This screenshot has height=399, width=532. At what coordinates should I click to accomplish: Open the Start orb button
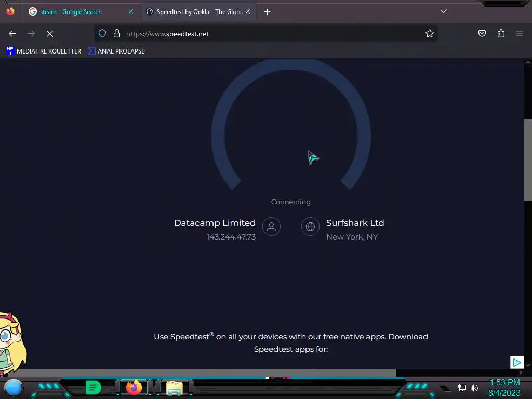tap(13, 388)
